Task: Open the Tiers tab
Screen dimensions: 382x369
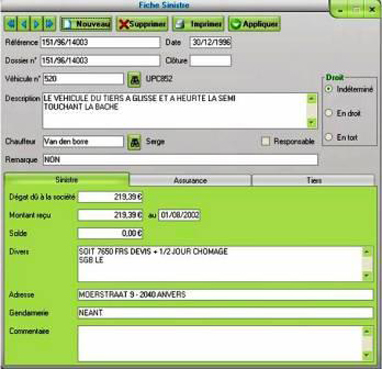Action: 313,180
